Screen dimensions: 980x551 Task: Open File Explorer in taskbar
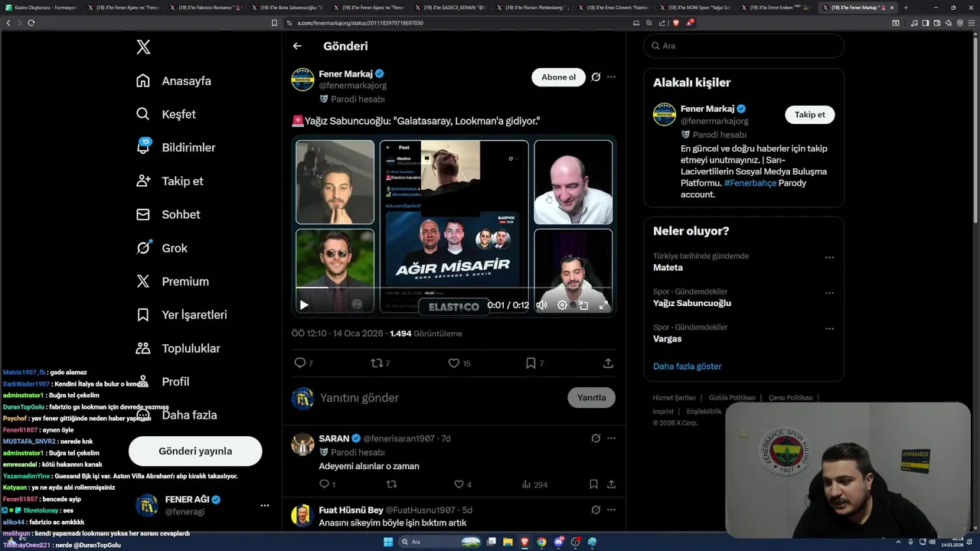(x=508, y=542)
